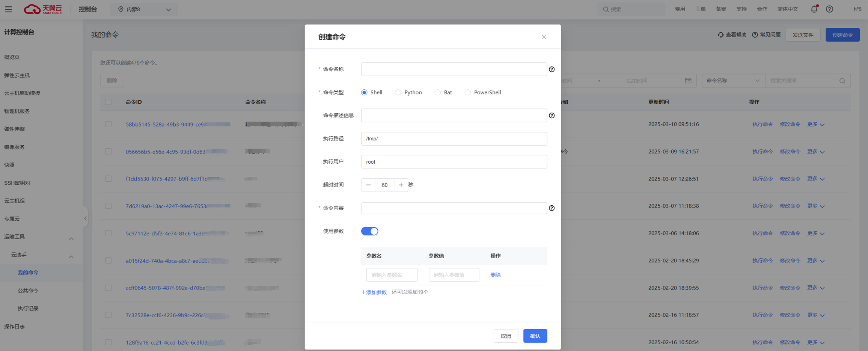
Task: Check the row 58bb5145-528a checkbox
Action: 108,124
